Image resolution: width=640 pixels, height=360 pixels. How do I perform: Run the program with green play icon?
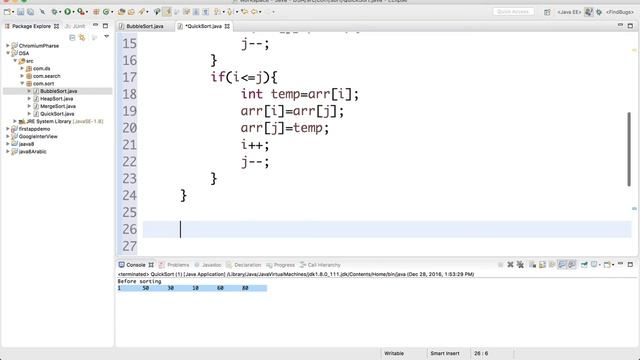pos(68,12)
